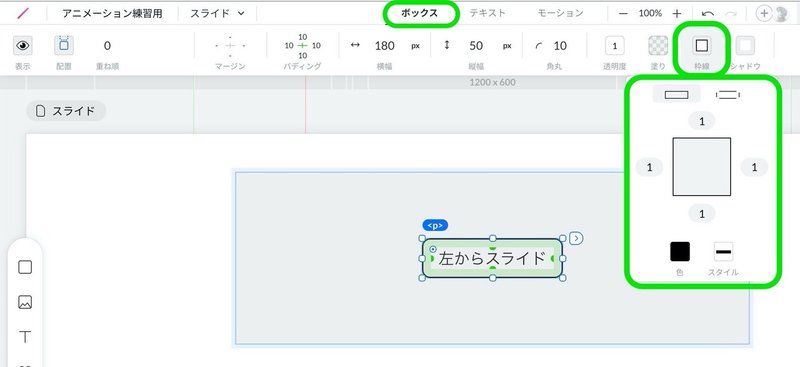The height and width of the screenshot is (367, 800).
Task: Toggle the 表示 eye visibility icon
Action: coord(22,45)
